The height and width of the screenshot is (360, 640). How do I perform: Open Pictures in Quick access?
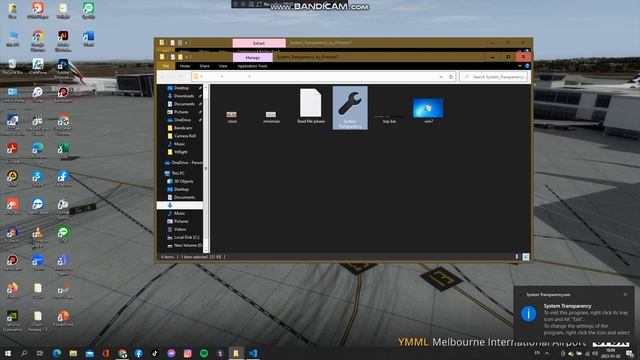click(x=181, y=112)
